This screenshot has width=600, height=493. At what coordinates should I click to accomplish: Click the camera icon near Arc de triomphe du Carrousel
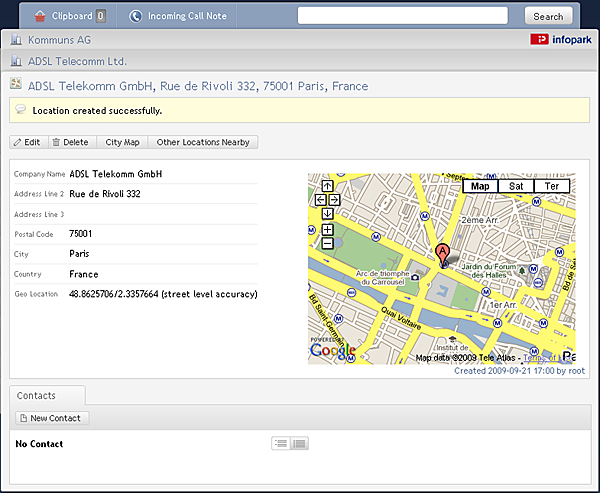(x=415, y=277)
